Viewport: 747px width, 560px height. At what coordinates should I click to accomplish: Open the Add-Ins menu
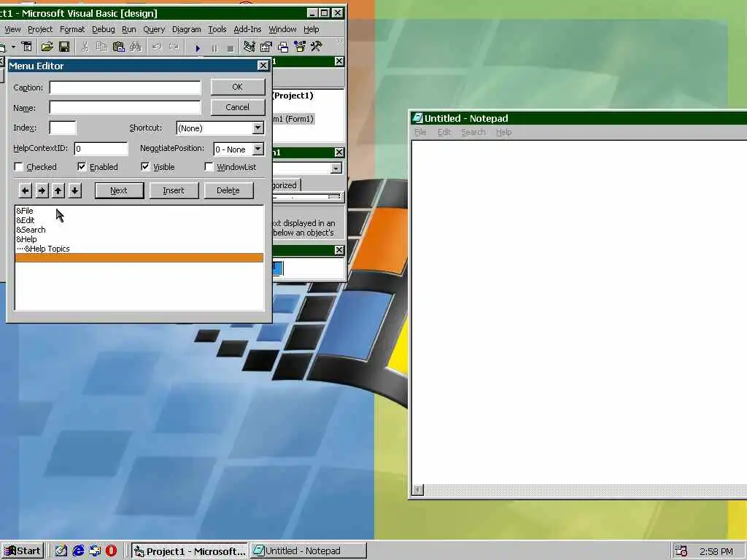pos(247,29)
